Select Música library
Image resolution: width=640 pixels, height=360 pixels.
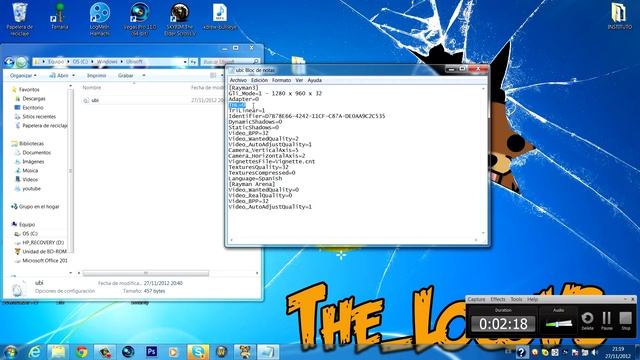[30, 170]
